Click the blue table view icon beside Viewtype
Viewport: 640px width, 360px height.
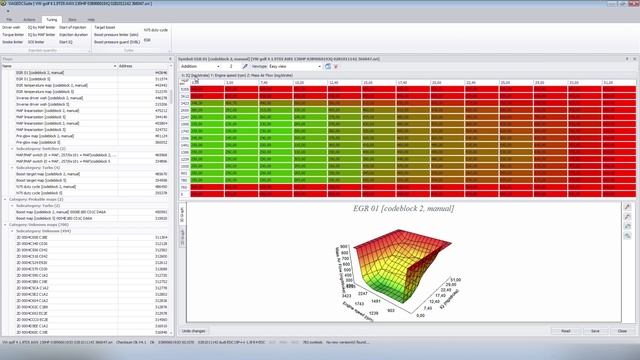[328, 66]
